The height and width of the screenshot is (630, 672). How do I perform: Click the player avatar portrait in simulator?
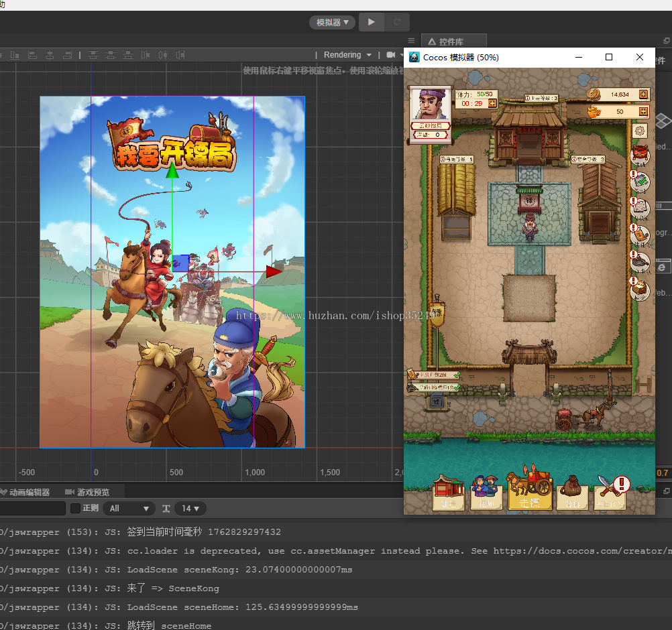[x=431, y=104]
